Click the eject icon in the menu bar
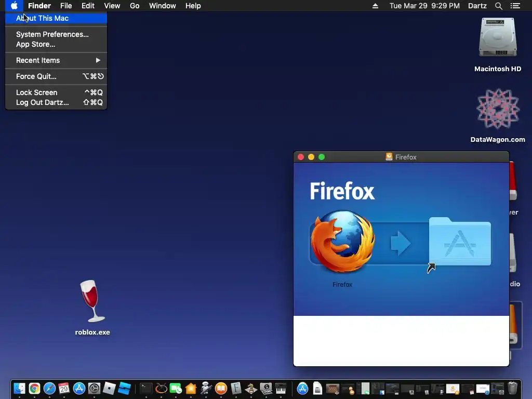 coord(375,6)
